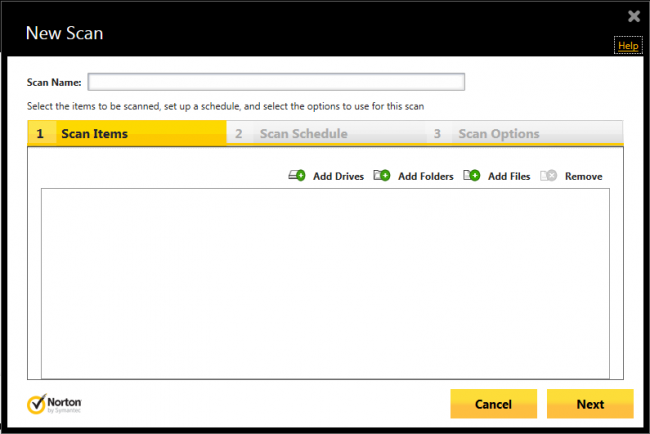650x434 pixels.
Task: Click step number 3 on the tab strip
Action: [x=437, y=133]
